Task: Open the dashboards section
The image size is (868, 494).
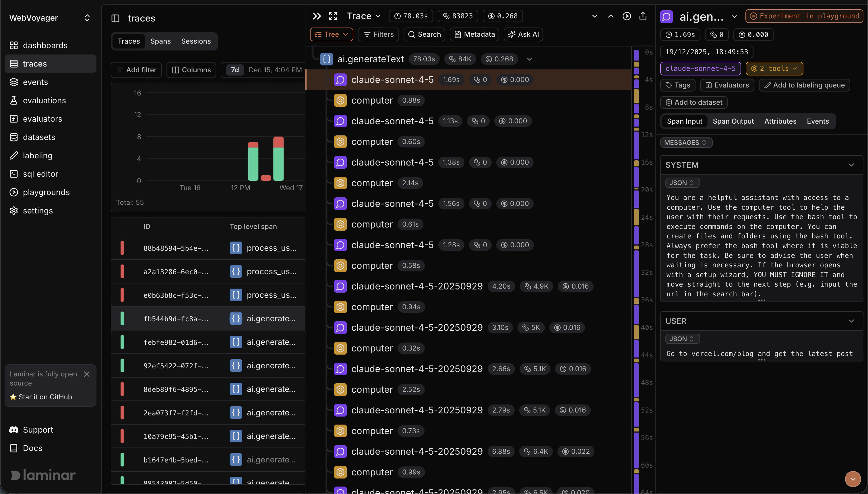Action: [45, 45]
